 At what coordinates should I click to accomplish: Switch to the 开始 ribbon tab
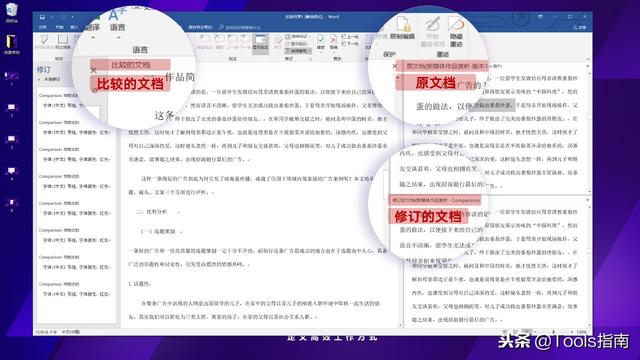(x=60, y=27)
